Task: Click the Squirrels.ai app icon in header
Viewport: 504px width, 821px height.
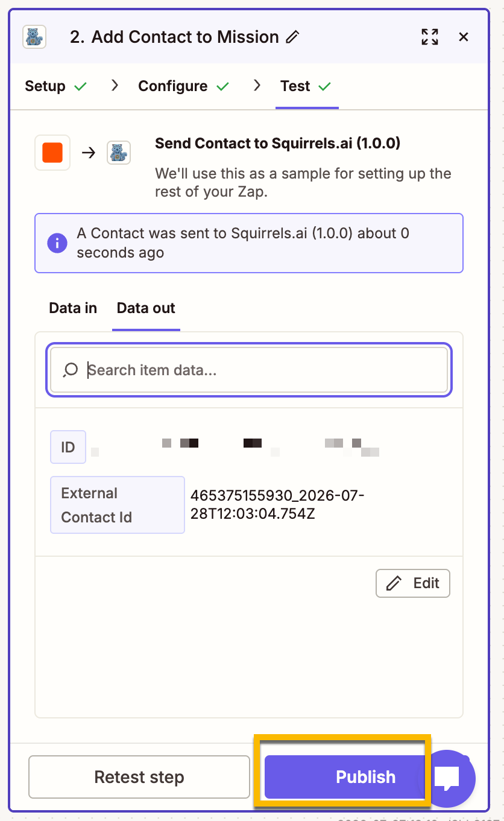Action: [34, 37]
